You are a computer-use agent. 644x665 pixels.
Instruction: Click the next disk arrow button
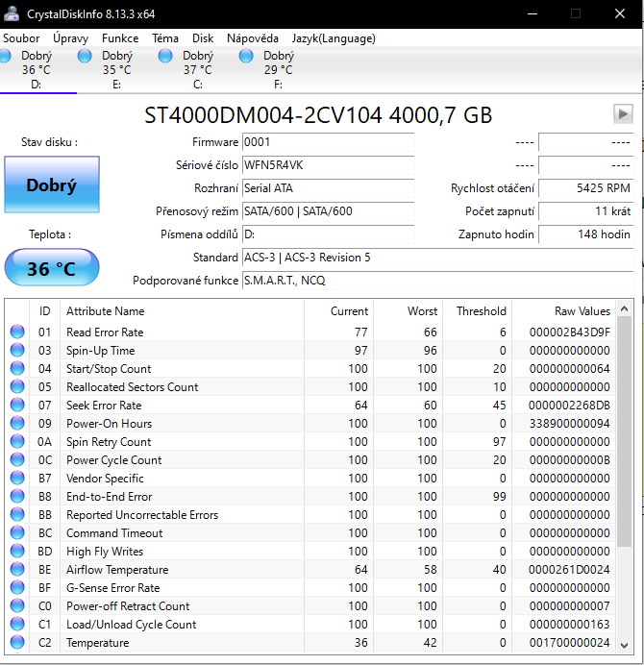(623, 113)
